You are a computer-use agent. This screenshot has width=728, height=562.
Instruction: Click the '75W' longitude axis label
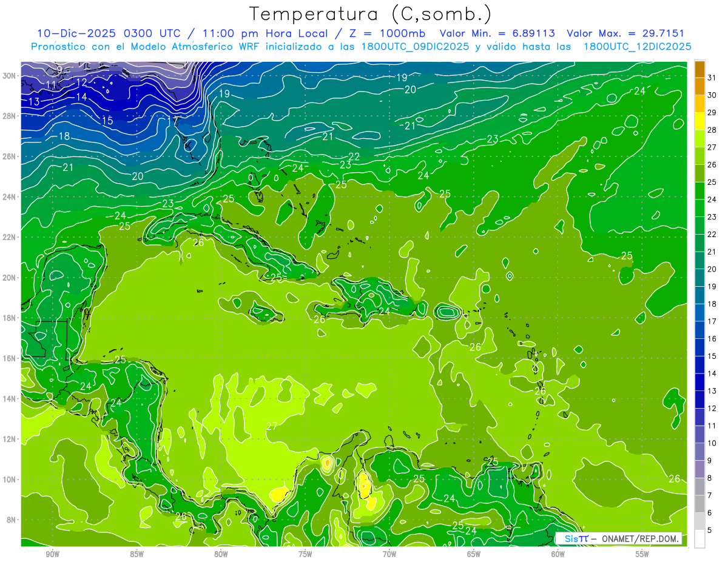tap(305, 554)
